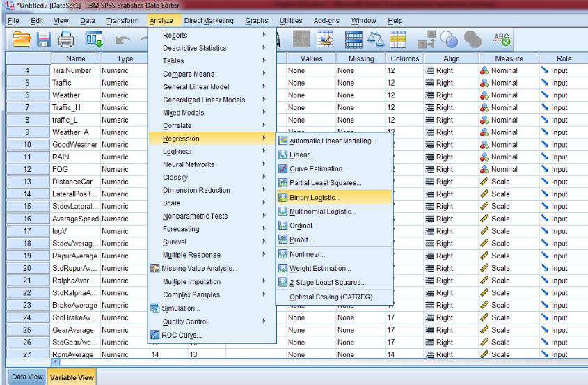588x385 pixels.
Task: Click the Nominal measure icon in TrialNumber row
Action: coord(484,70)
